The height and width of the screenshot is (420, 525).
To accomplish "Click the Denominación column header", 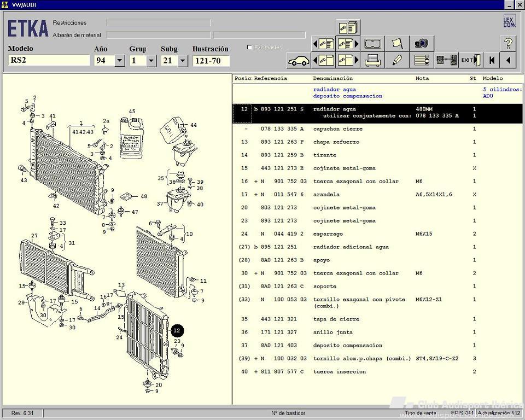I will (x=333, y=78).
